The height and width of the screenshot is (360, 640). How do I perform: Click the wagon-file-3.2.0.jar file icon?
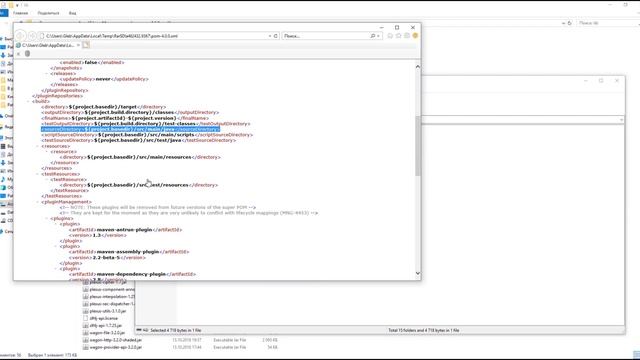pyautogui.click(x=85, y=333)
